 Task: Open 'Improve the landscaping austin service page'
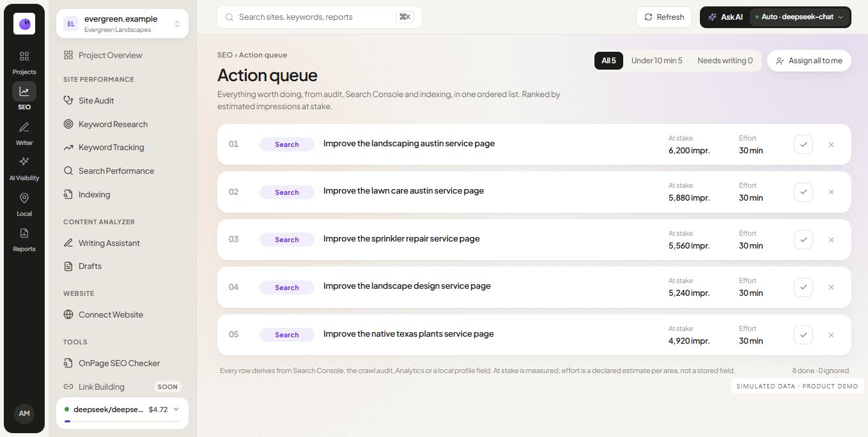(409, 143)
